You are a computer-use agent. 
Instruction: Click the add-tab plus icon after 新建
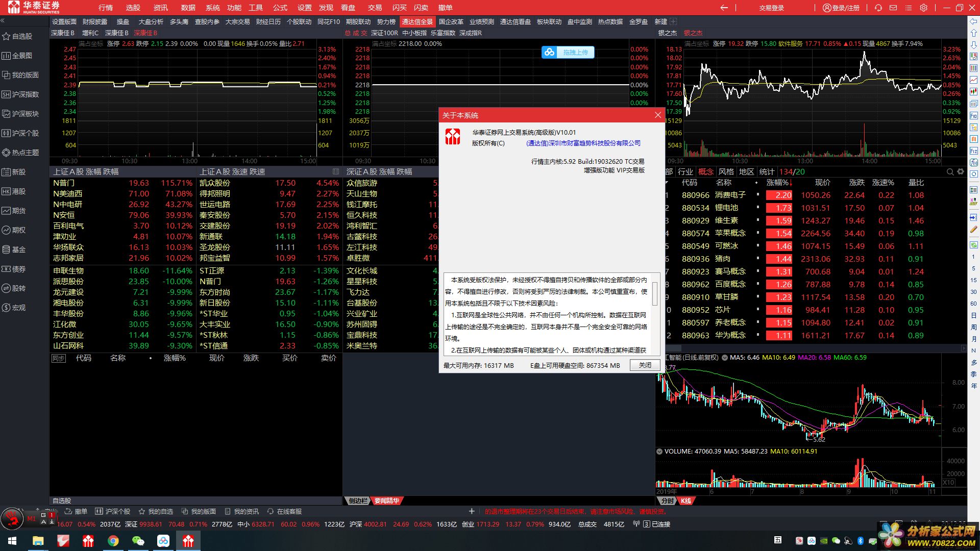[x=673, y=21]
